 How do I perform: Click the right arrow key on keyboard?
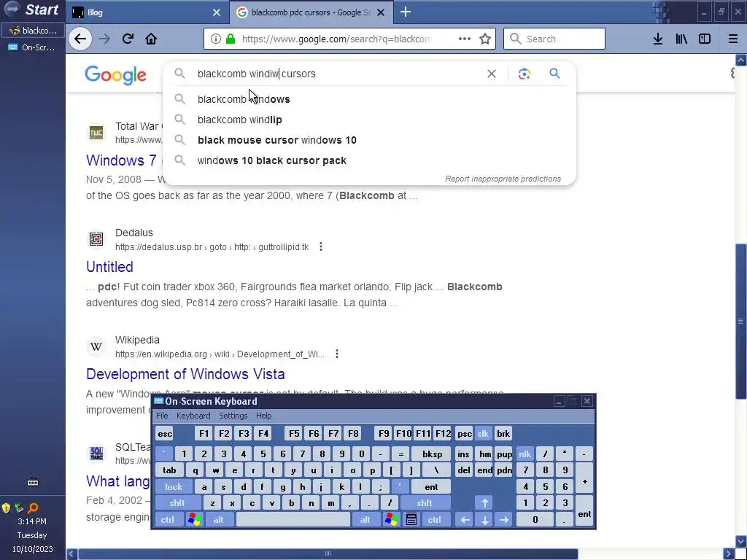click(x=504, y=519)
